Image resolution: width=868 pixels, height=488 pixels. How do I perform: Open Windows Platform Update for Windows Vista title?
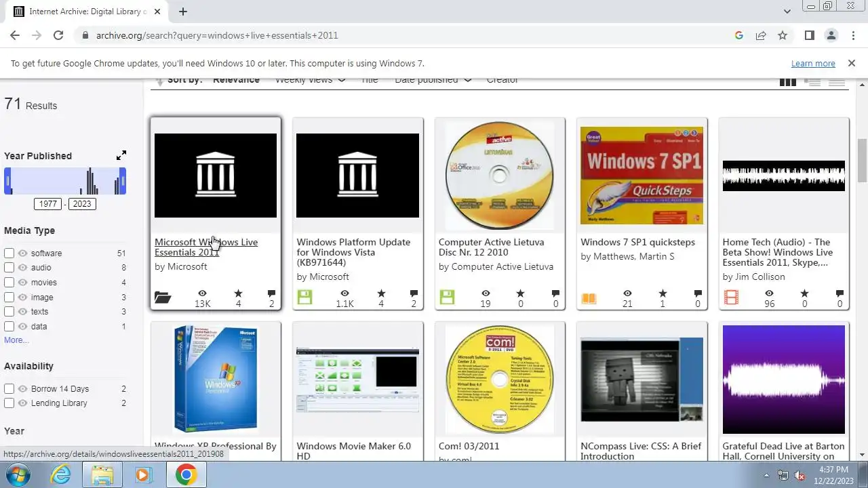[x=353, y=252]
